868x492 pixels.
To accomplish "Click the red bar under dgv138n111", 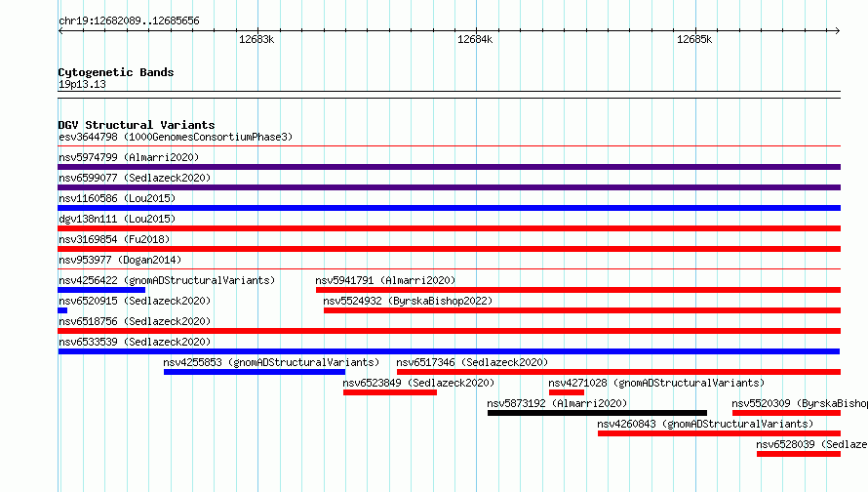I will pyautogui.click(x=449, y=228).
